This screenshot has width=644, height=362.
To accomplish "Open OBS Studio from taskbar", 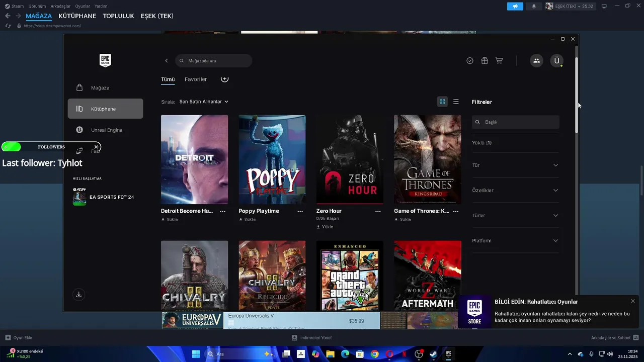I will pyautogui.click(x=419, y=354).
